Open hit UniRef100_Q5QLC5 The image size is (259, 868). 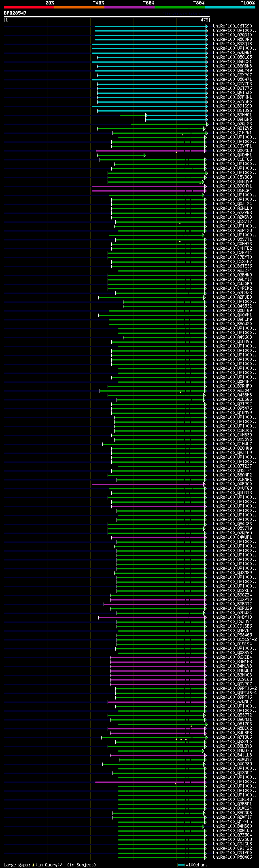click(232, 57)
